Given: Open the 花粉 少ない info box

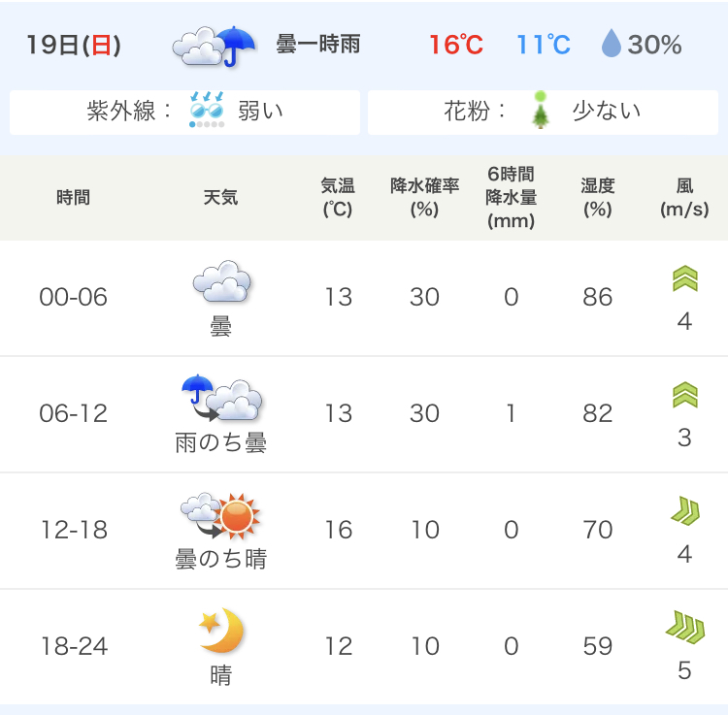Looking at the screenshot, I should 543,113.
